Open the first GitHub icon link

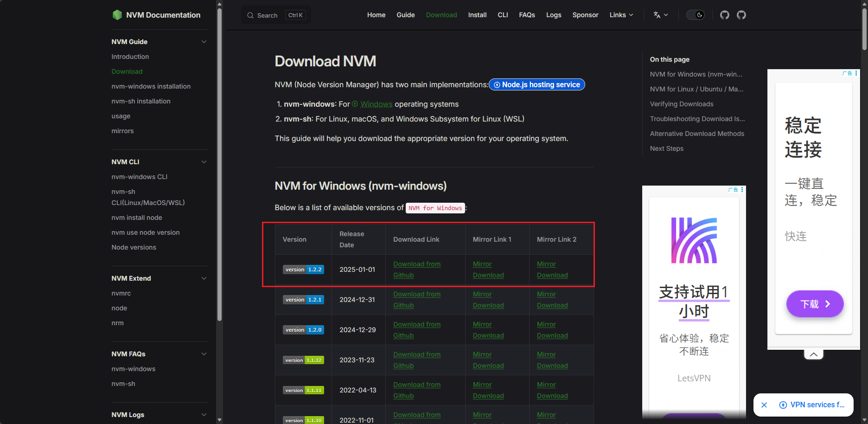coord(725,15)
